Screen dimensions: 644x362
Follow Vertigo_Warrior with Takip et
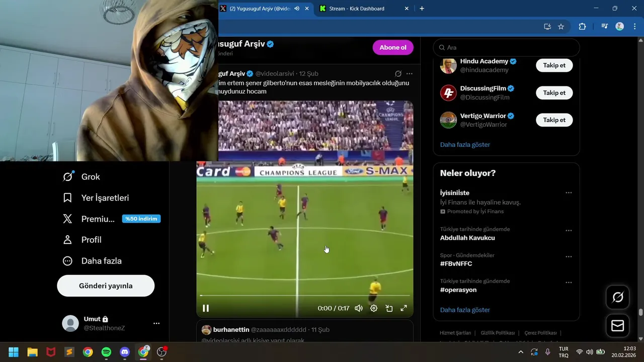554,120
